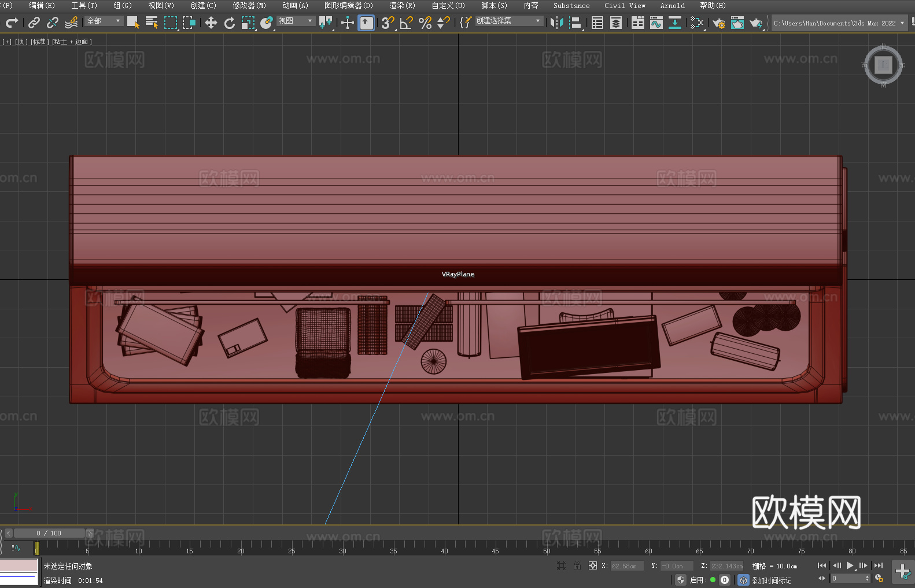The width and height of the screenshot is (915, 588).
Task: Toggle selection lock padlock icon
Action: pos(577,565)
